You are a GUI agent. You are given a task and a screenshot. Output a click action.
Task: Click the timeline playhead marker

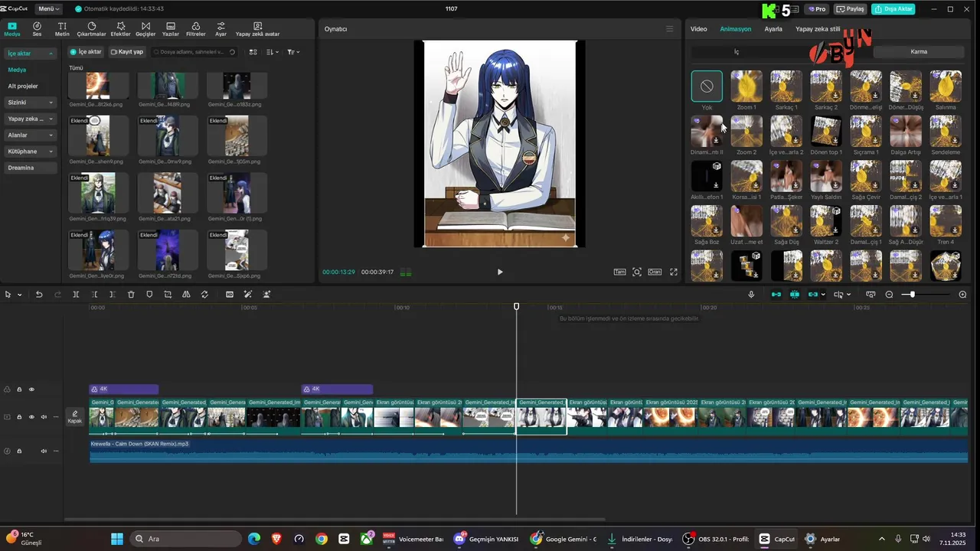[516, 306]
